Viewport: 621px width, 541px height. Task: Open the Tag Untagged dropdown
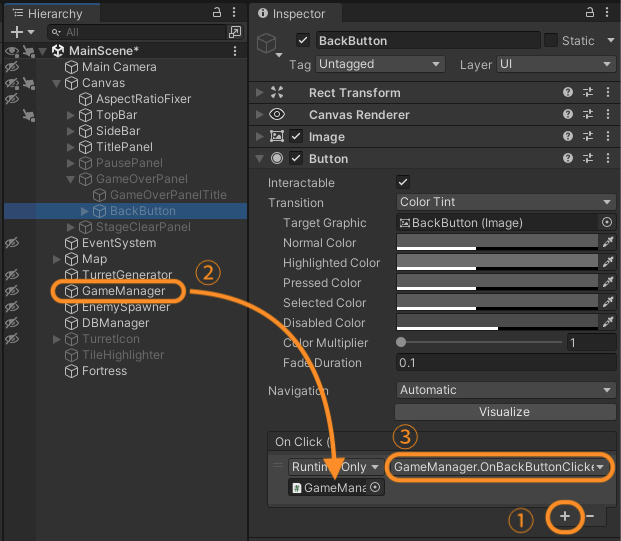(380, 64)
